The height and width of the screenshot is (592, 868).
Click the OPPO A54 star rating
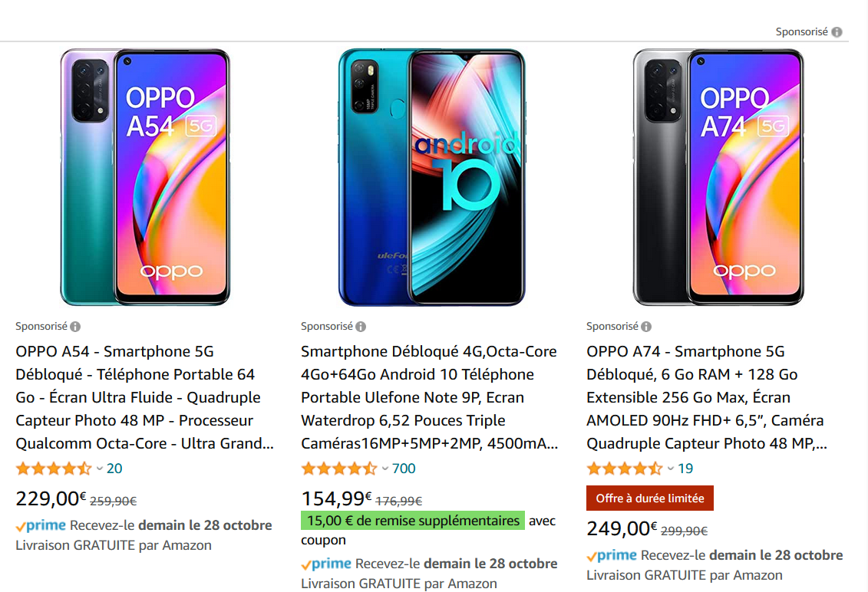click(54, 469)
